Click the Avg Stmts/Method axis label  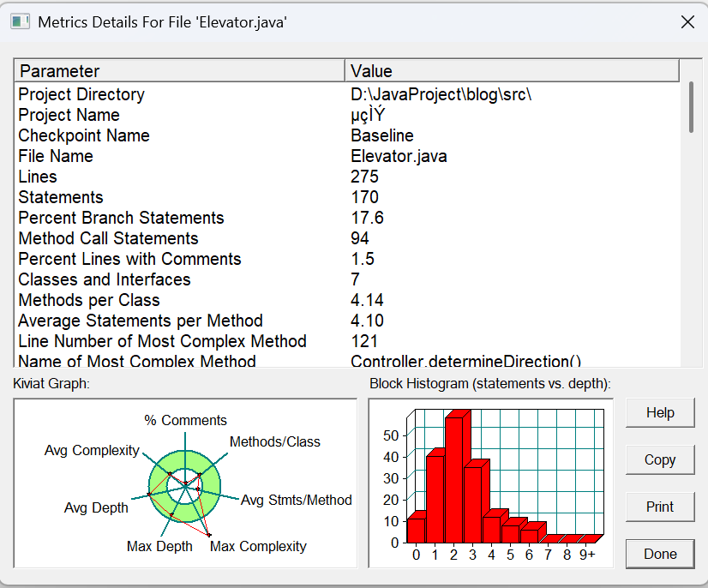[297, 500]
